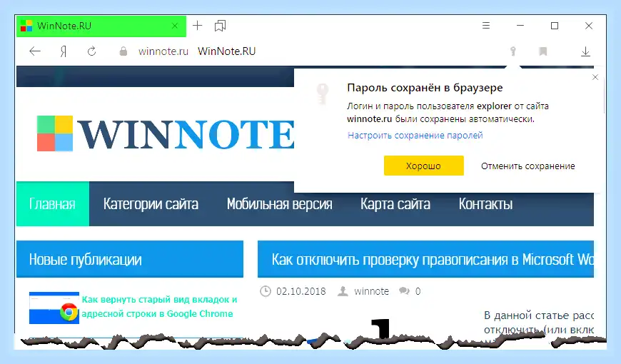Click the 02.10.2018 date text
621x364 pixels.
[x=301, y=291]
